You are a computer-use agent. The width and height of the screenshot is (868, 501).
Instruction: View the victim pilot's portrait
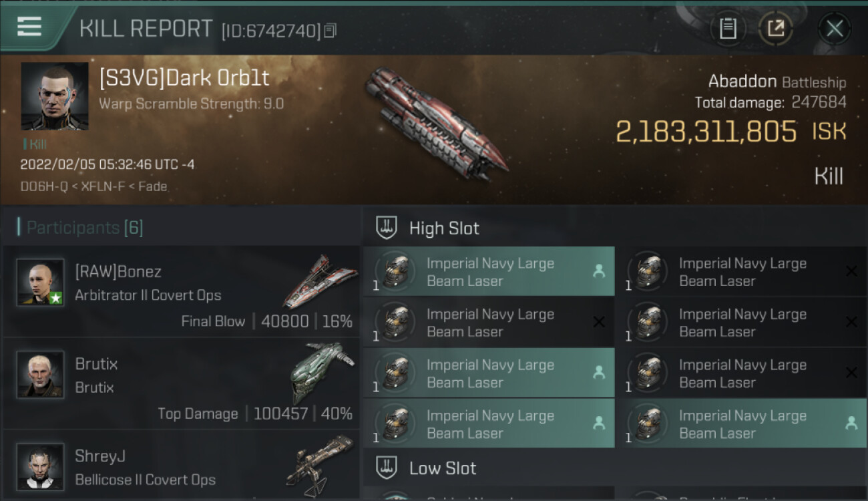[x=55, y=96]
